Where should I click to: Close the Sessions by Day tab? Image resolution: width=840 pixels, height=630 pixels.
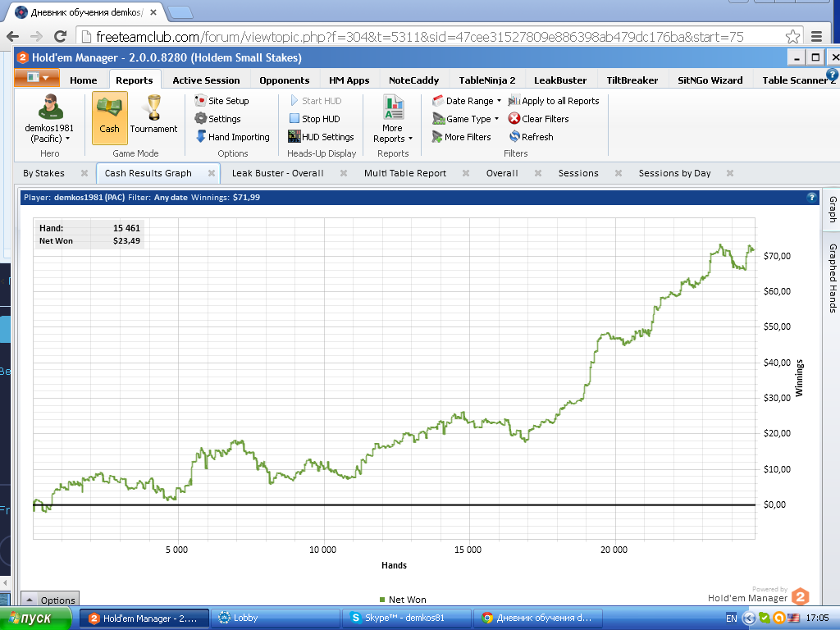(729, 173)
